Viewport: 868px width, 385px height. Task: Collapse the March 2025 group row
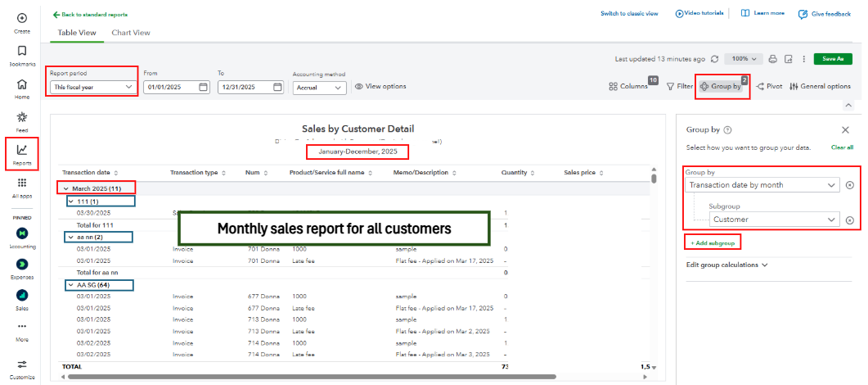66,188
